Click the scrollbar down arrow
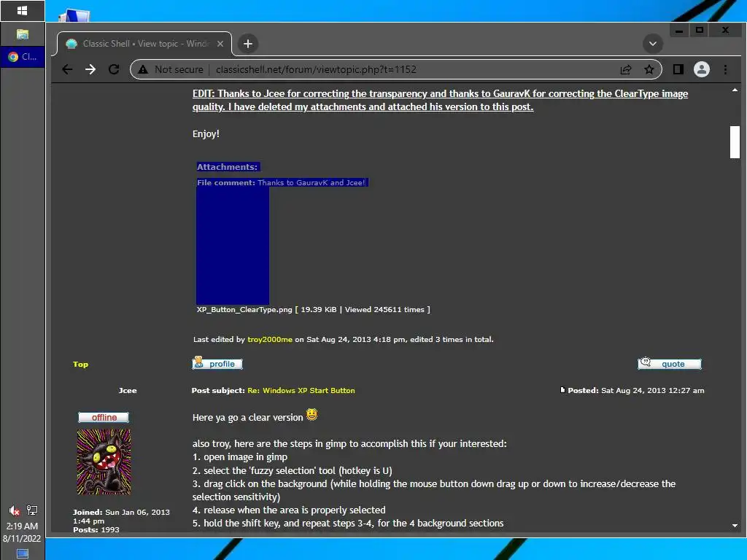Image resolution: width=747 pixels, height=560 pixels. [735, 525]
